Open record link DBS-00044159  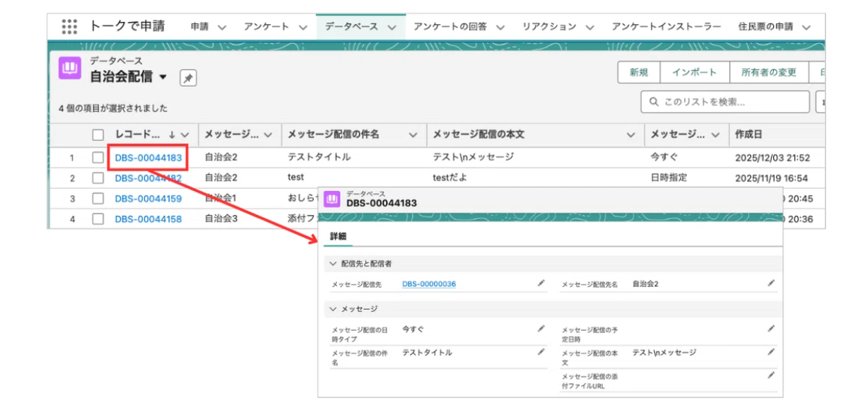(148, 199)
